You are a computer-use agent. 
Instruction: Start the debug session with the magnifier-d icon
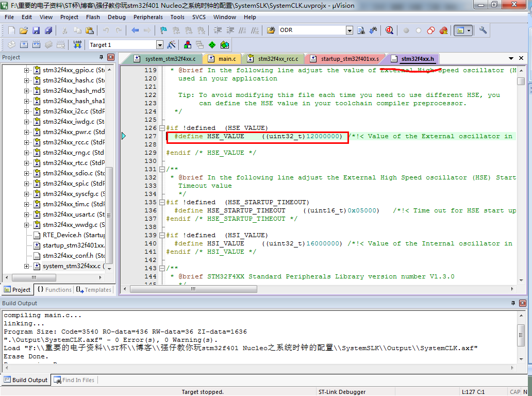pos(389,30)
